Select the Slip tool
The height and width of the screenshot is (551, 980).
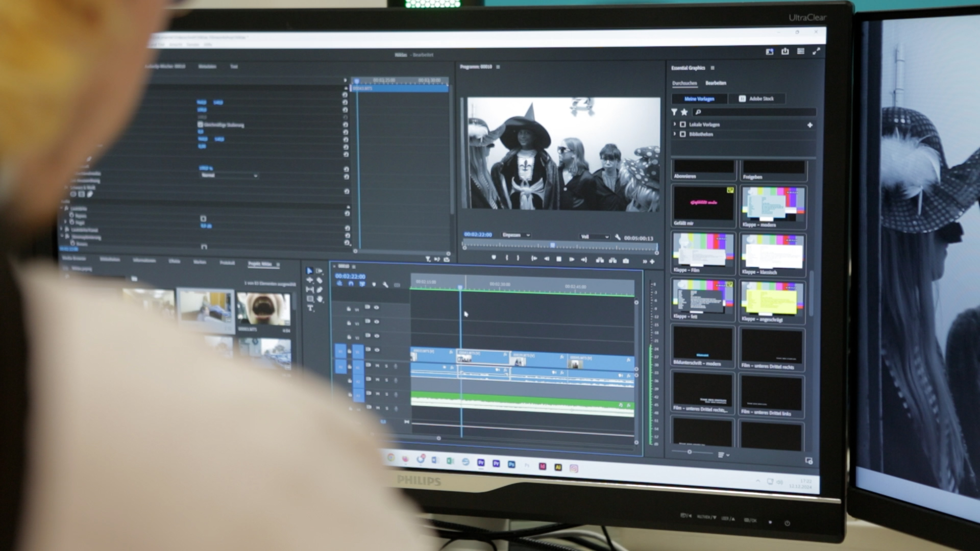(x=309, y=289)
